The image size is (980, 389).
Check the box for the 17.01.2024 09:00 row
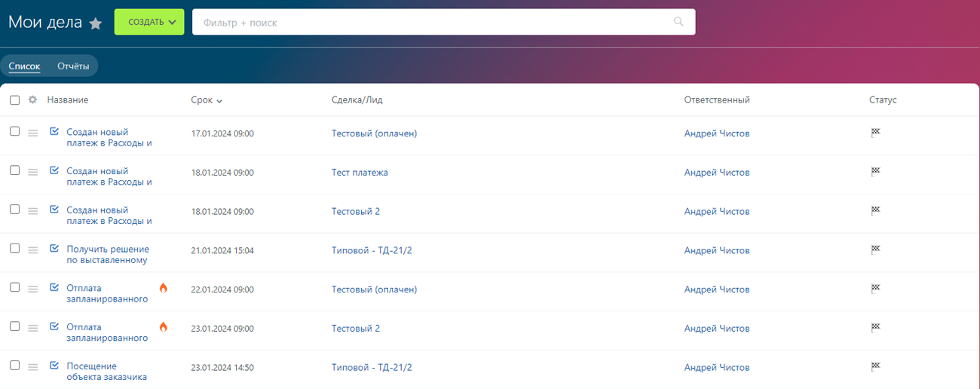click(x=15, y=131)
